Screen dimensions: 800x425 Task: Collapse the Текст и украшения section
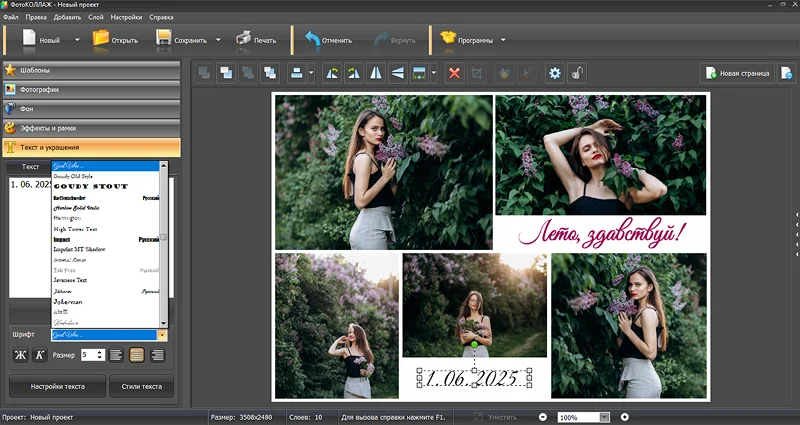[91, 147]
